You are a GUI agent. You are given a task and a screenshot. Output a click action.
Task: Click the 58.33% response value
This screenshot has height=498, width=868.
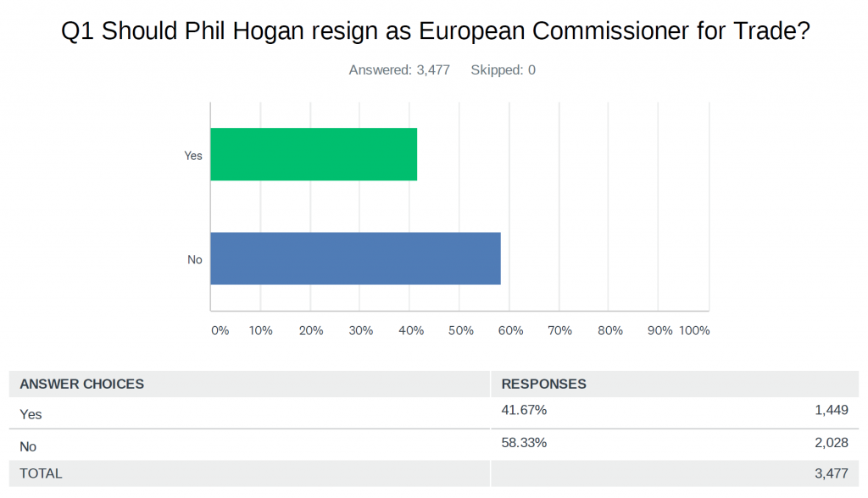[524, 442]
